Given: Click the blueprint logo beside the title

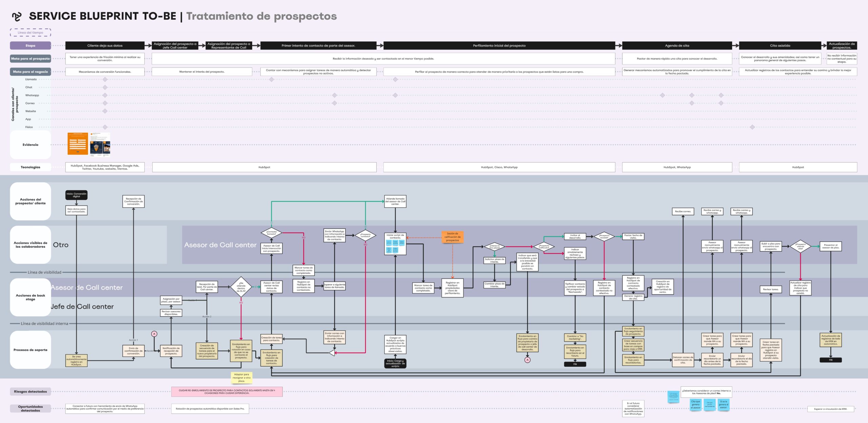Looking at the screenshot, I should [17, 16].
